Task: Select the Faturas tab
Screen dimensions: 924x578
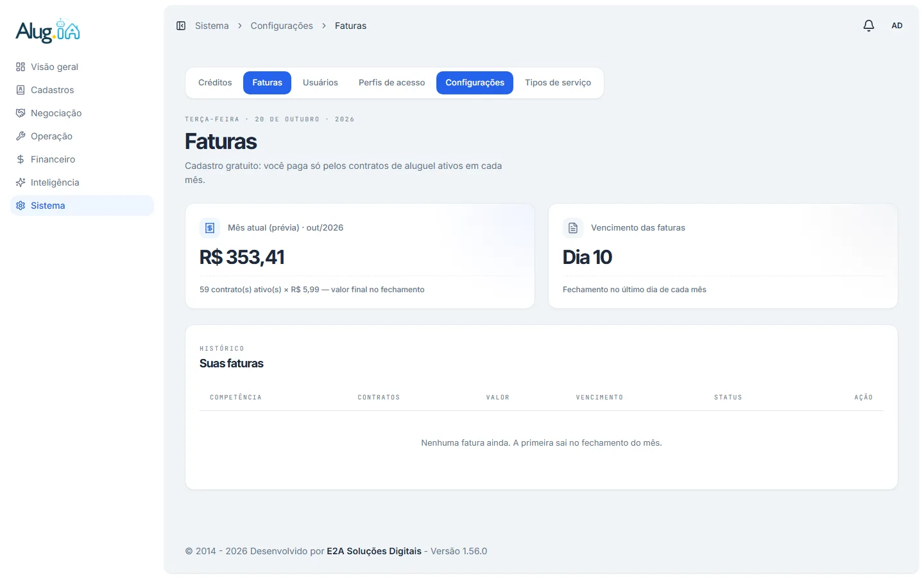Action: [x=267, y=83]
